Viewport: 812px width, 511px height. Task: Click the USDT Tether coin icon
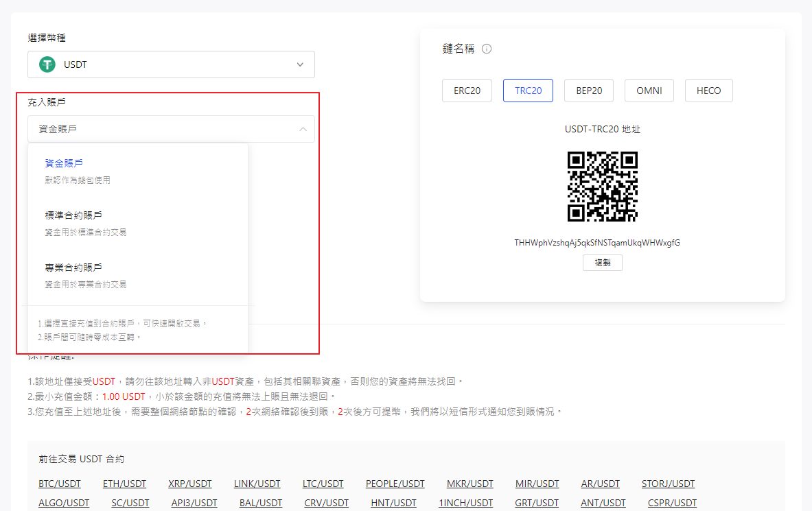click(47, 64)
